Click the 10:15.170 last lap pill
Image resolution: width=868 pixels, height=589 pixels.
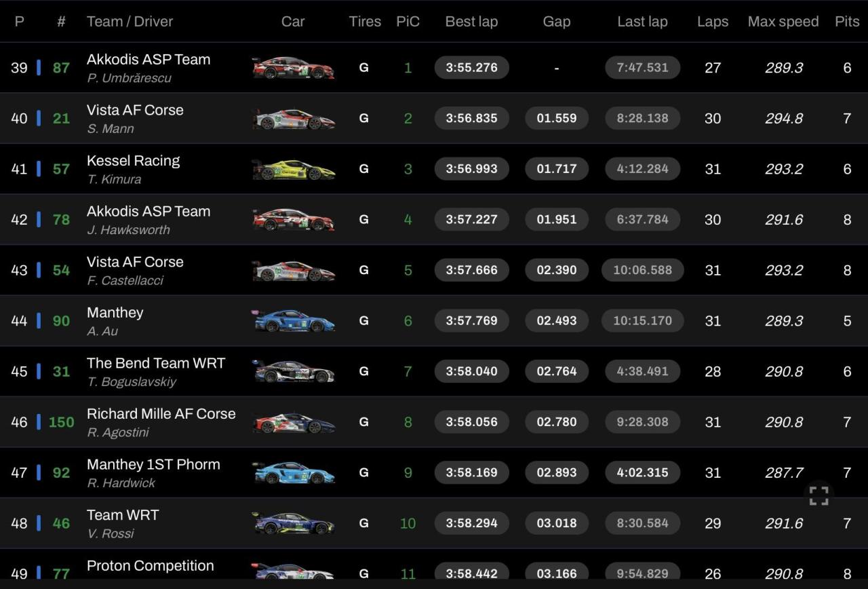[642, 321]
